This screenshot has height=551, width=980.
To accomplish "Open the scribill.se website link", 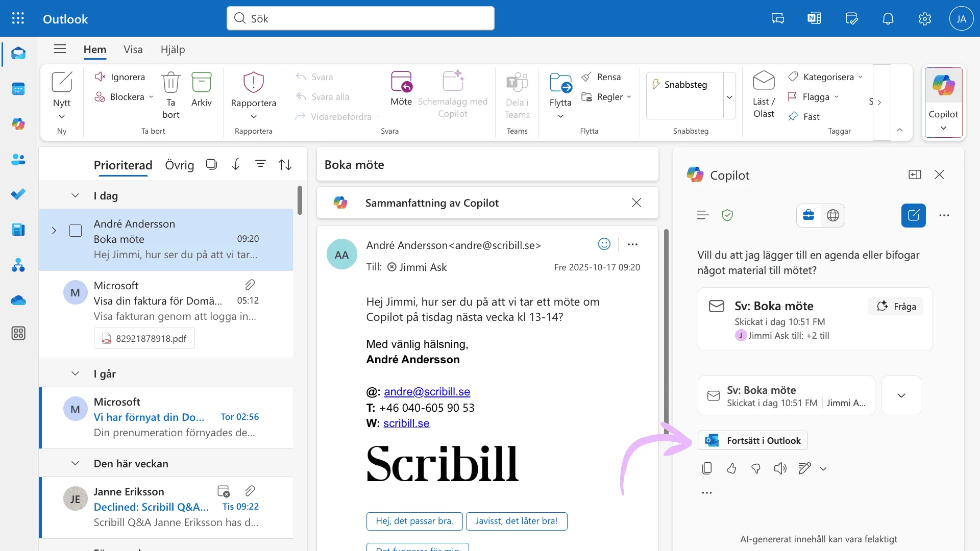I will [x=406, y=423].
